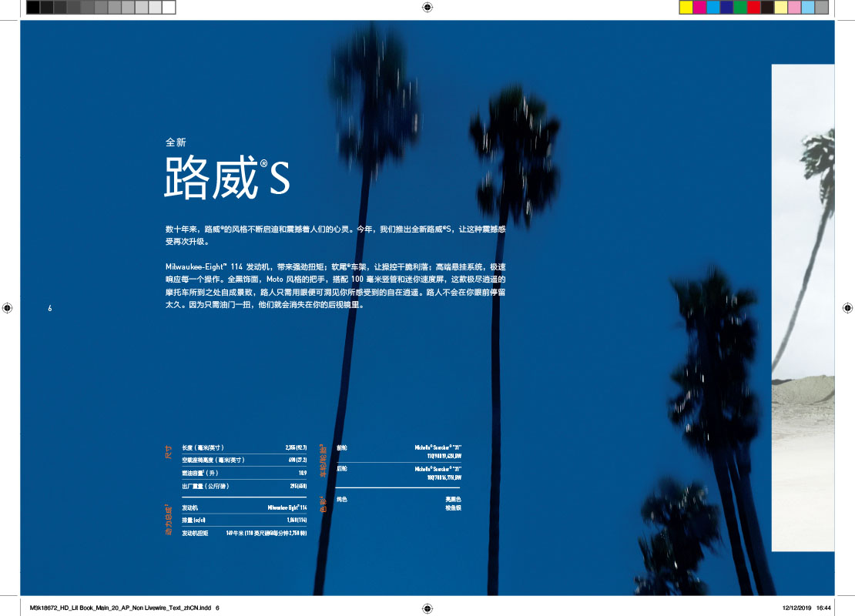Click the bottom center registration mark
This screenshot has height=616, width=855.
pyautogui.click(x=427, y=608)
